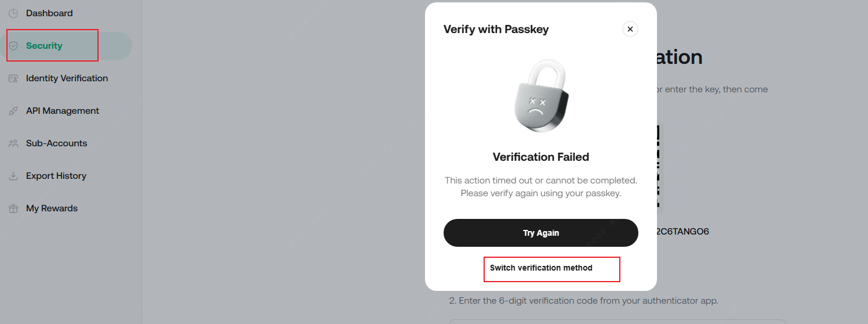Navigate to Sub-Accounts
This screenshot has height=324, width=868.
pos(56,143)
